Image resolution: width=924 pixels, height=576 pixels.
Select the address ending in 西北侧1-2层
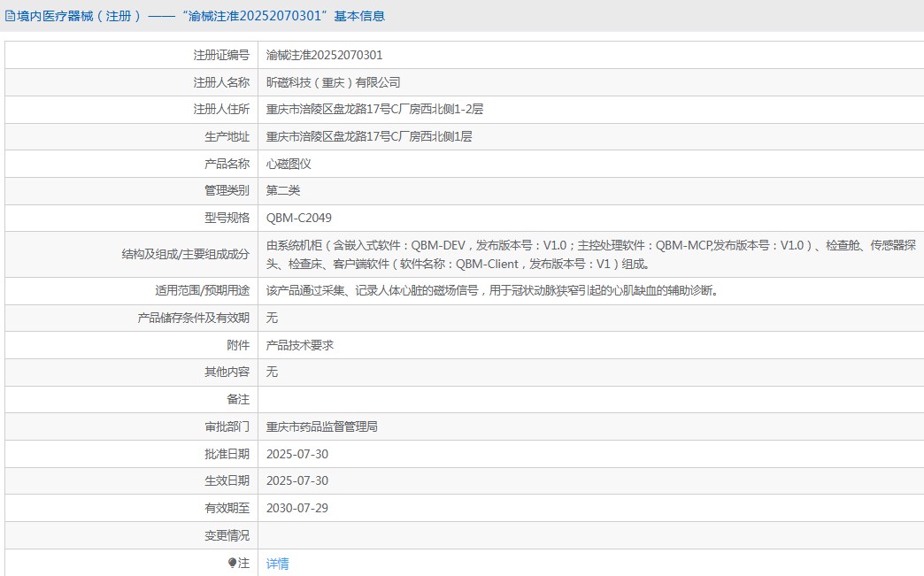pos(374,109)
